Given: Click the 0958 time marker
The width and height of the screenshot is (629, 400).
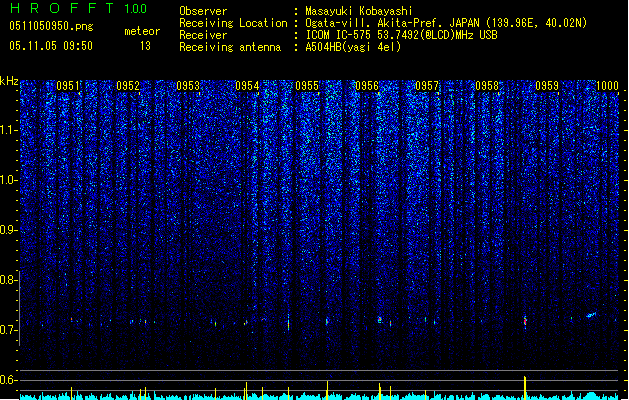Looking at the screenshot, I should [487, 86].
